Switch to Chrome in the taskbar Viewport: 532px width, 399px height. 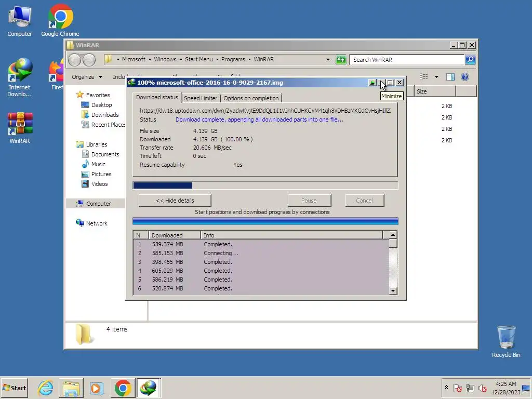pyautogui.click(x=123, y=388)
